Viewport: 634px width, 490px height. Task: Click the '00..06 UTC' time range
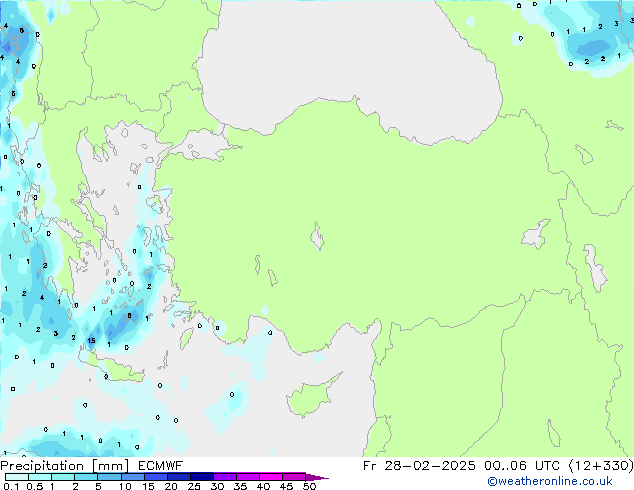click(x=523, y=466)
